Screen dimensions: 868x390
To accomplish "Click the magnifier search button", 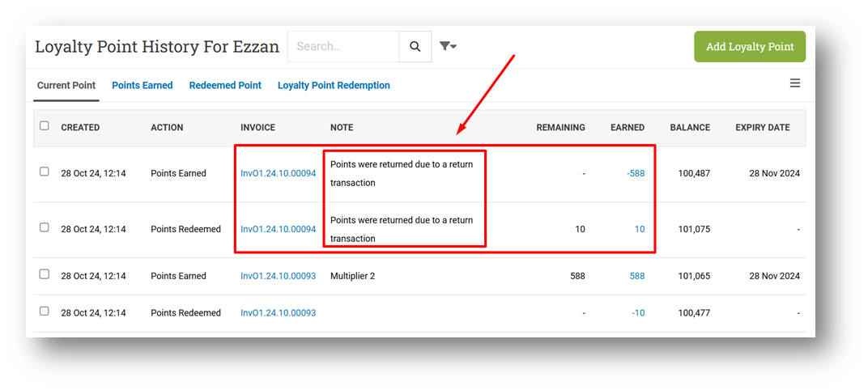I will click(x=415, y=46).
